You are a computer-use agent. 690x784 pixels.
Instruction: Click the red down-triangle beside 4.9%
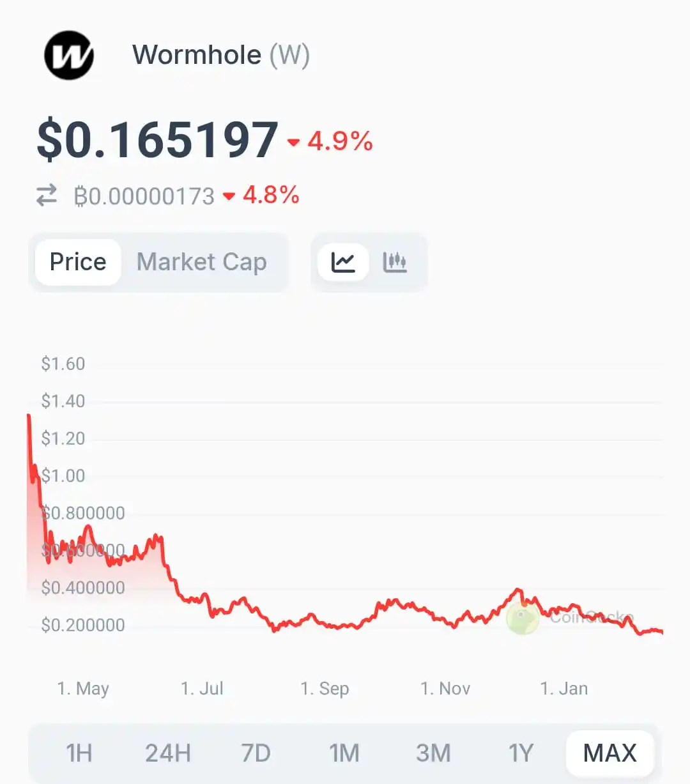tap(293, 142)
